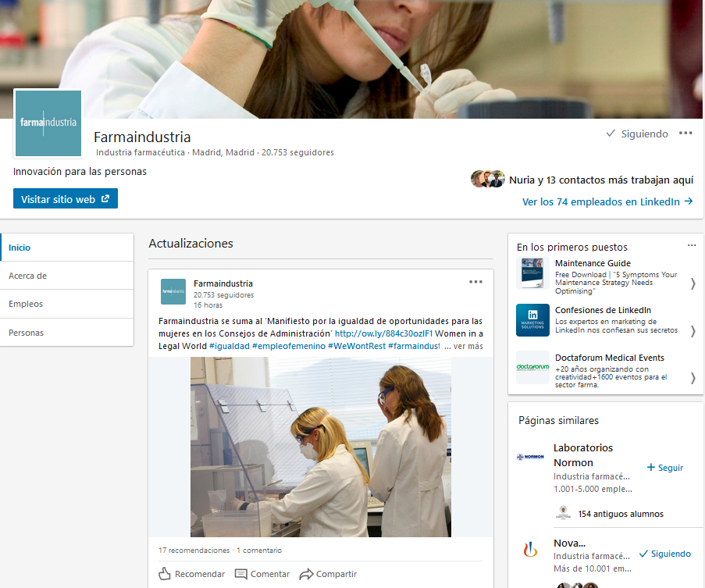Click the Innovación para las personas tagline
This screenshot has width=705, height=588.
(x=80, y=171)
